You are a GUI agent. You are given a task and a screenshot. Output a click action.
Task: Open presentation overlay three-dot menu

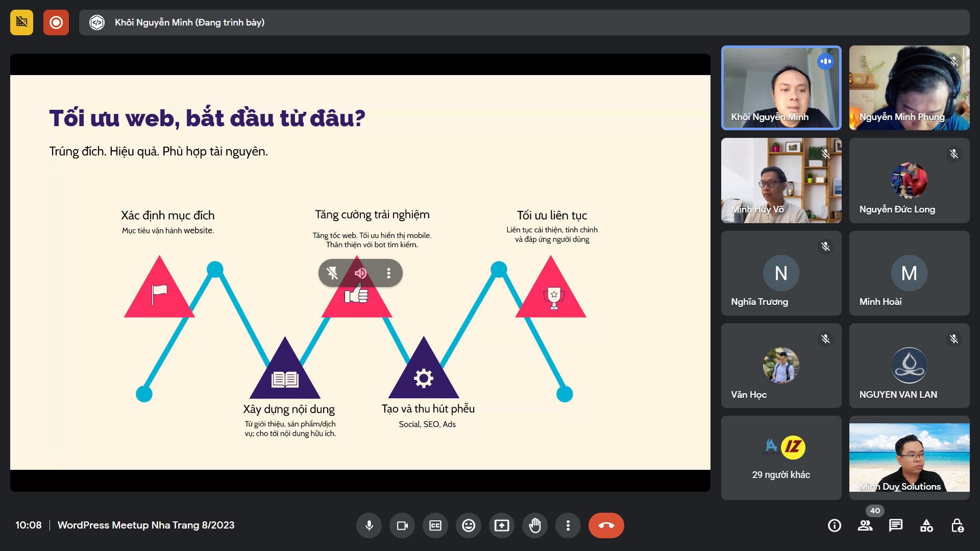click(x=388, y=273)
